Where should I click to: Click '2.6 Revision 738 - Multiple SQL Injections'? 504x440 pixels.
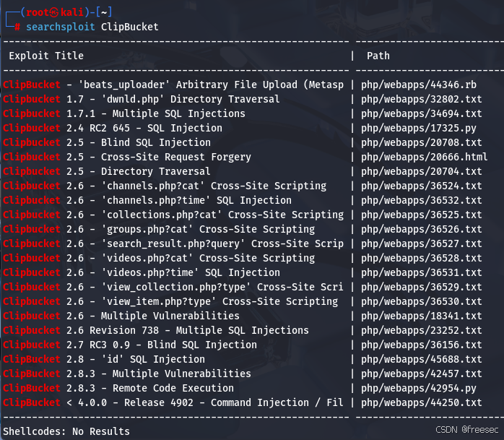188,331
